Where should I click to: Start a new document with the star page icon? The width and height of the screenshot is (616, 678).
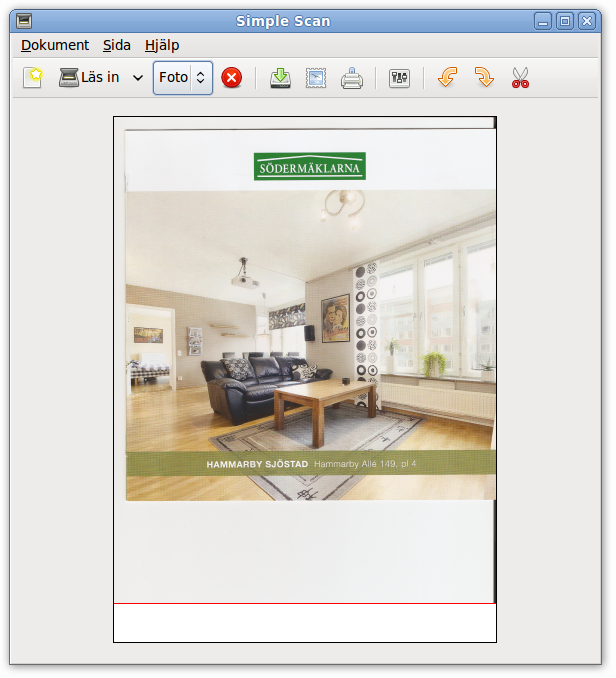pyautogui.click(x=33, y=78)
